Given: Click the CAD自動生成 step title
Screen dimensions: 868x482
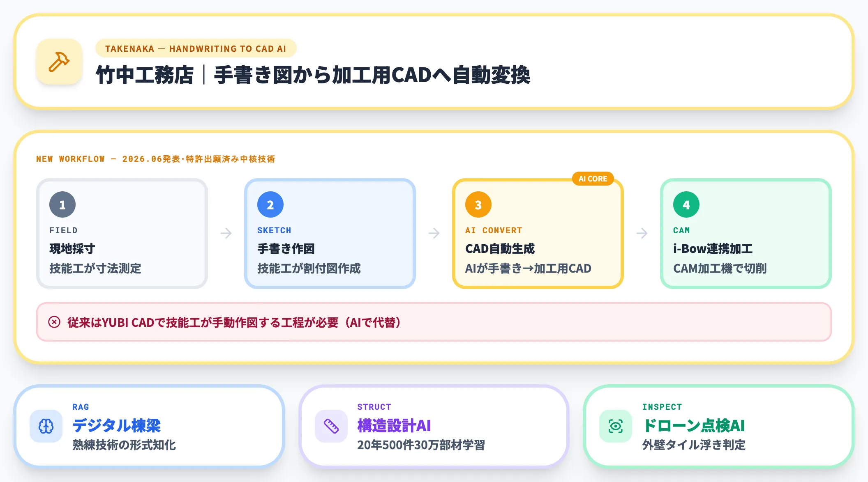Looking at the screenshot, I should click(x=500, y=248).
